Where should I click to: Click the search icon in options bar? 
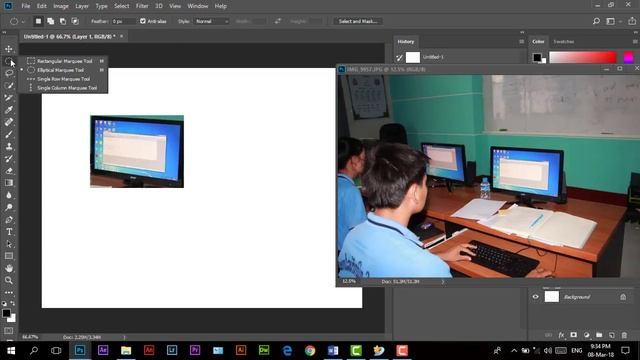pyautogui.click(x=596, y=21)
